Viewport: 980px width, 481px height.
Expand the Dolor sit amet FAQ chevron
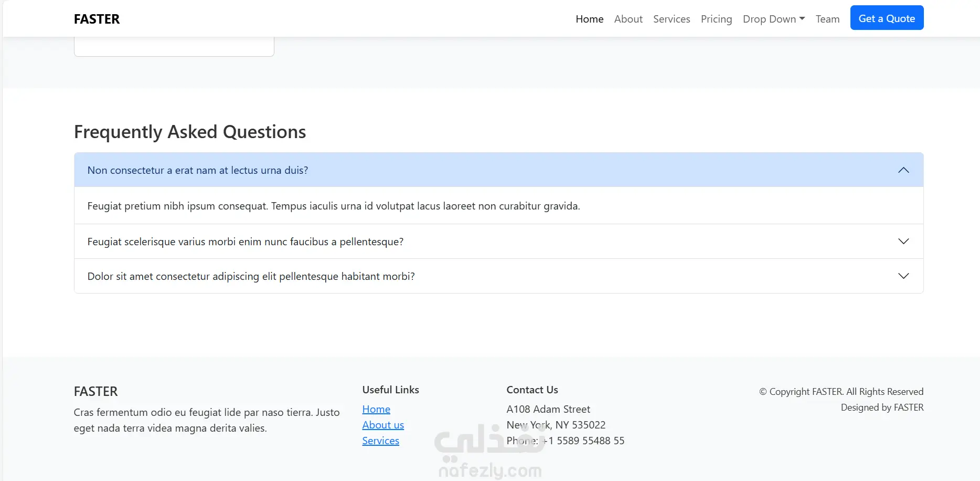(903, 276)
